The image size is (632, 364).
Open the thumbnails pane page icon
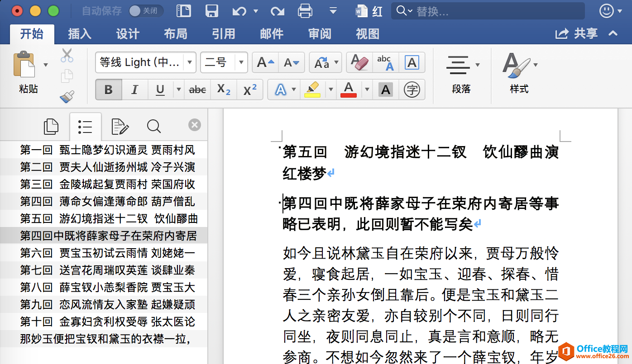pyautogui.click(x=51, y=127)
